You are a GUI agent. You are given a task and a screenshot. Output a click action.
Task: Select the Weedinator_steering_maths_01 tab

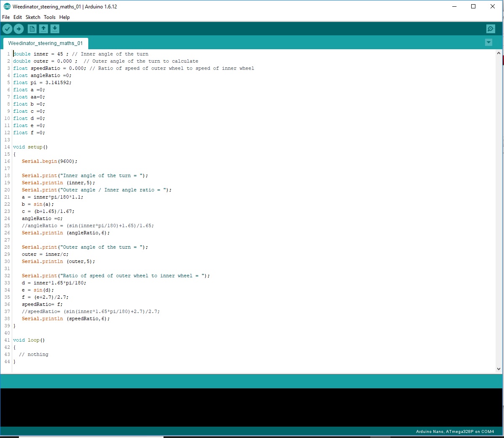click(45, 43)
